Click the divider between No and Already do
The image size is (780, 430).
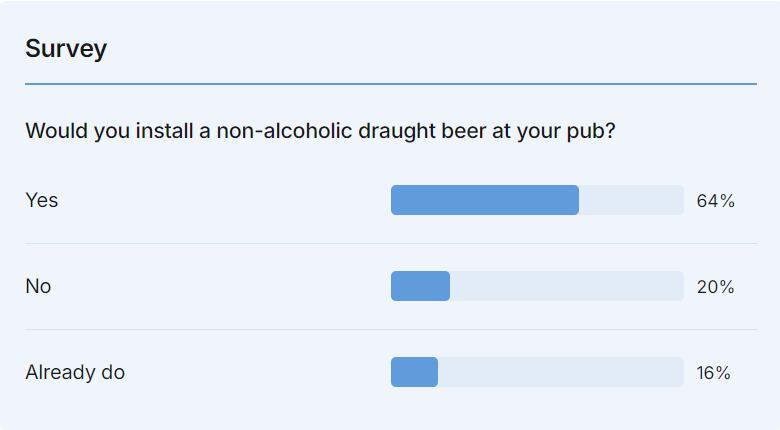point(390,329)
